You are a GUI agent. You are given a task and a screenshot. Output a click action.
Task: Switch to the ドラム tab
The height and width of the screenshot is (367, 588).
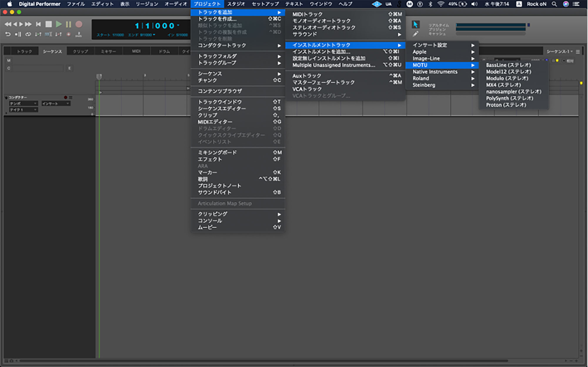(x=164, y=51)
